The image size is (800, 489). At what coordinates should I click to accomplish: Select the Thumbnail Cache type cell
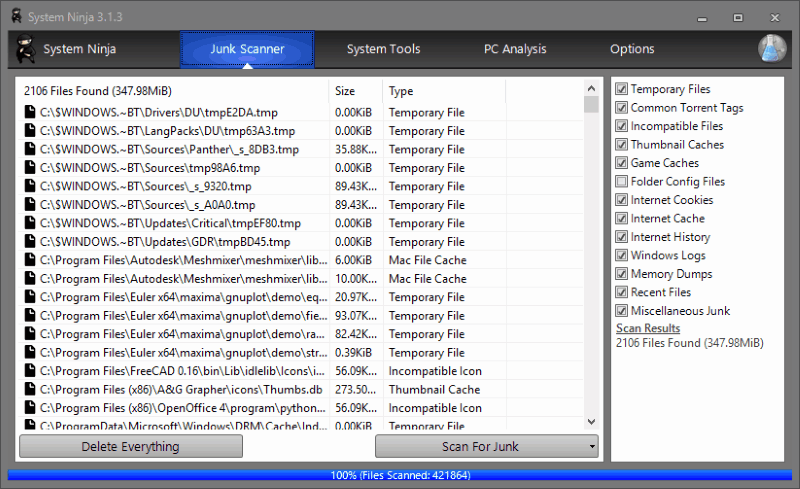point(434,389)
